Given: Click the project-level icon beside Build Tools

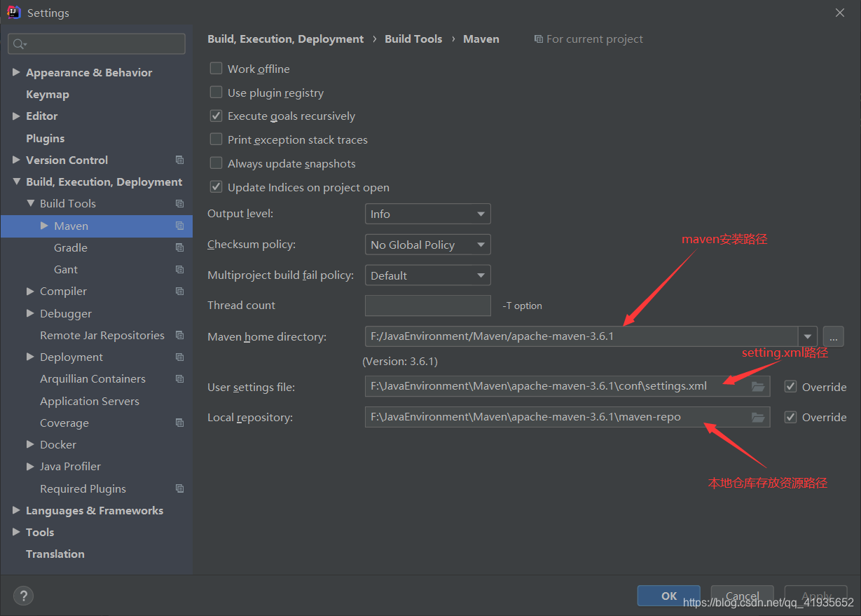Looking at the screenshot, I should pos(180,203).
